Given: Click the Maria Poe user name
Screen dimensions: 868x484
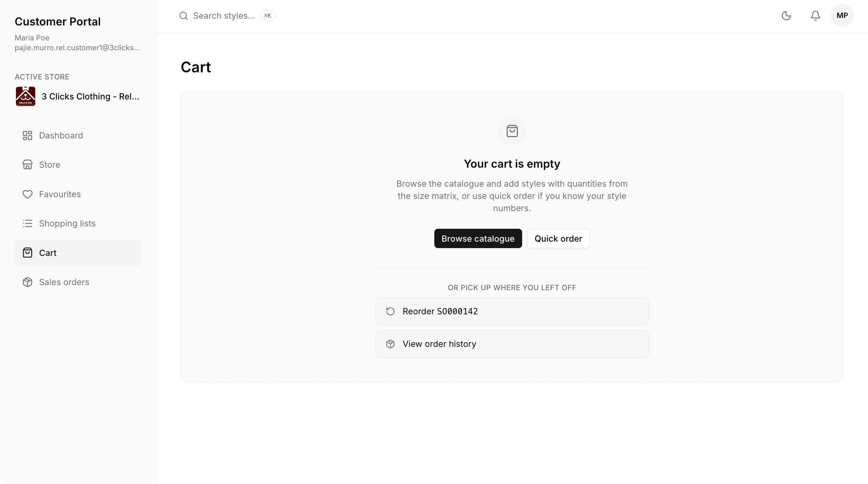Looking at the screenshot, I should 32,38.
